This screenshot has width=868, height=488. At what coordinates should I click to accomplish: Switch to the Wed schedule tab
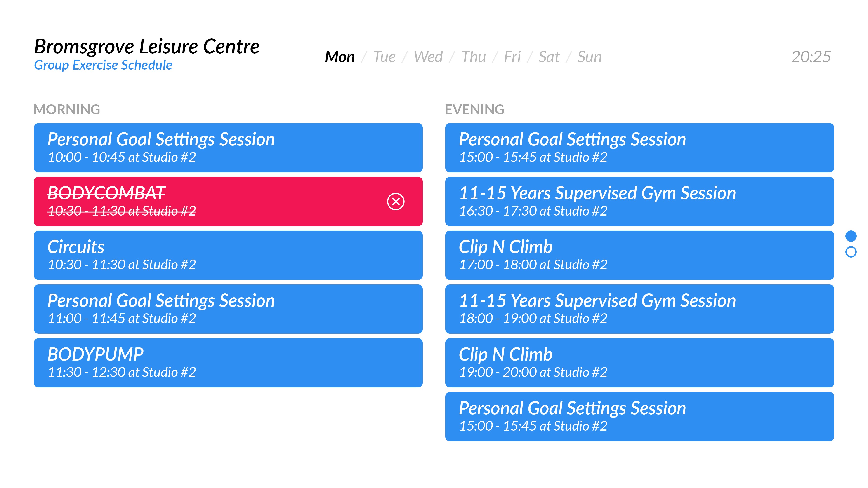point(428,56)
